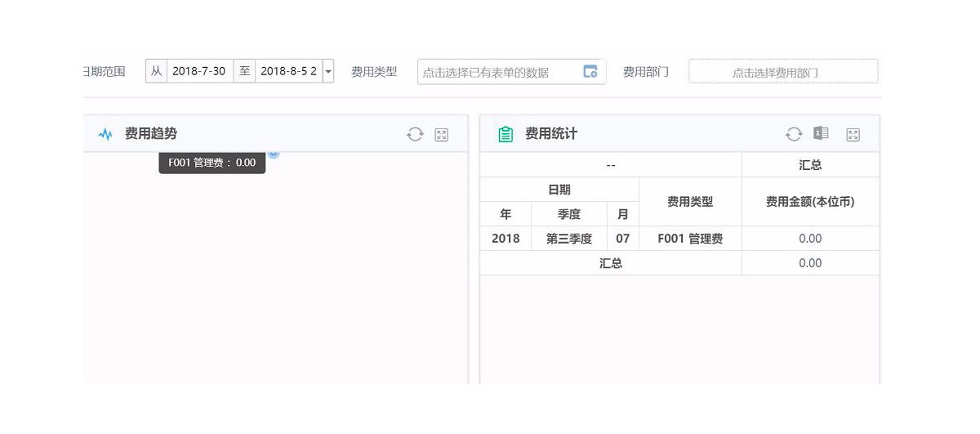Image resolution: width=980 pixels, height=434 pixels.
Task: Select the 07 month cell
Action: tap(623, 239)
